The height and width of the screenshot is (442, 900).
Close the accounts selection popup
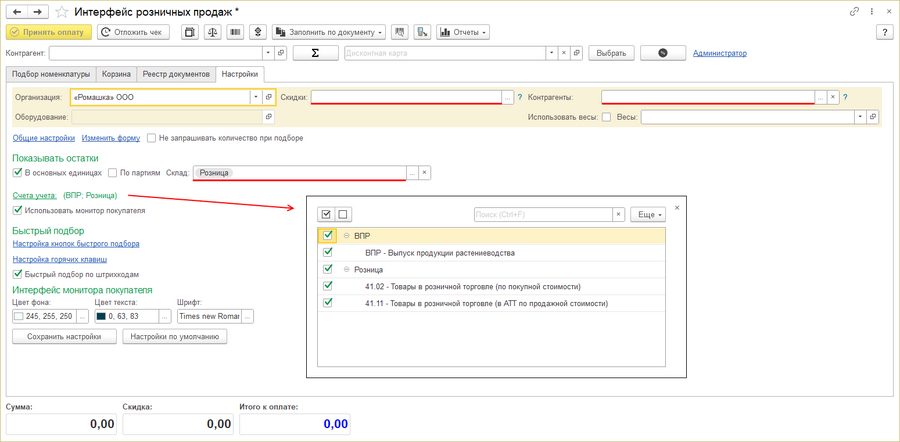[x=677, y=208]
